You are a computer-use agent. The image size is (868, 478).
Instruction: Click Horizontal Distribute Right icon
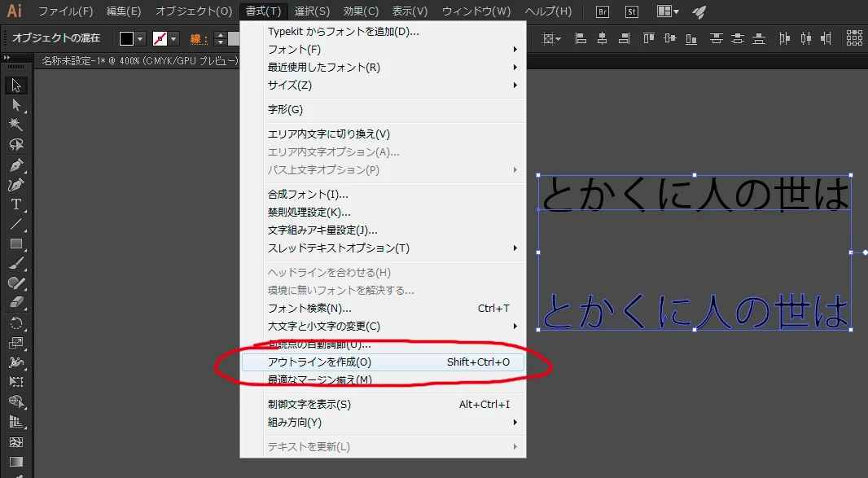point(826,38)
